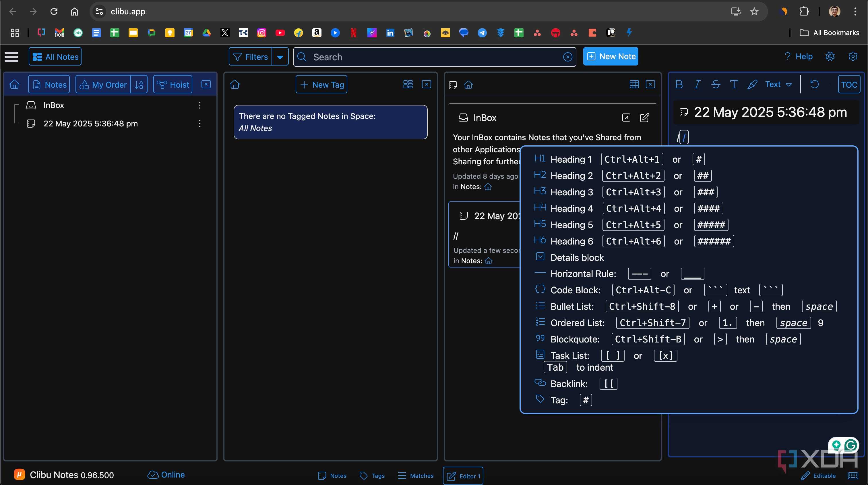Image resolution: width=868 pixels, height=485 pixels.
Task: Open the Matches tab in bottom bar
Action: (x=415, y=476)
